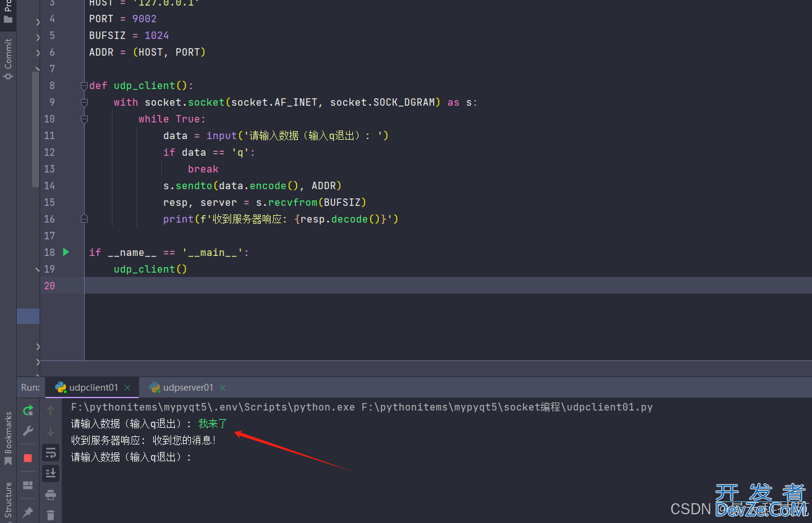The image size is (812, 523).
Task: Click 'def udp_client():' definition text
Action: pos(142,85)
